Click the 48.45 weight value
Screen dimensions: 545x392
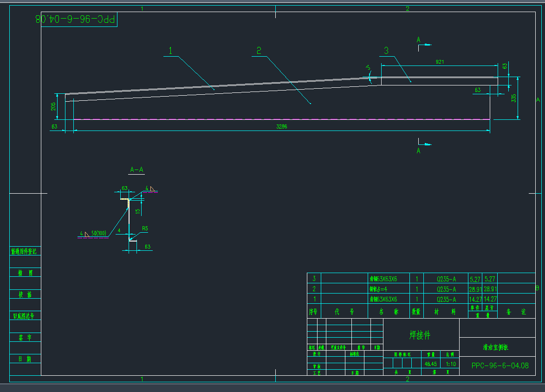tap(430, 364)
